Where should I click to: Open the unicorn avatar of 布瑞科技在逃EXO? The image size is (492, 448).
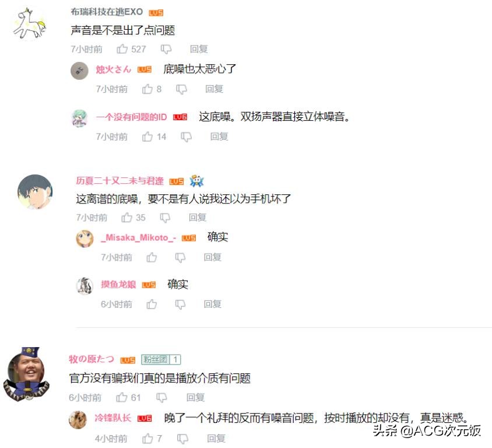[30, 23]
